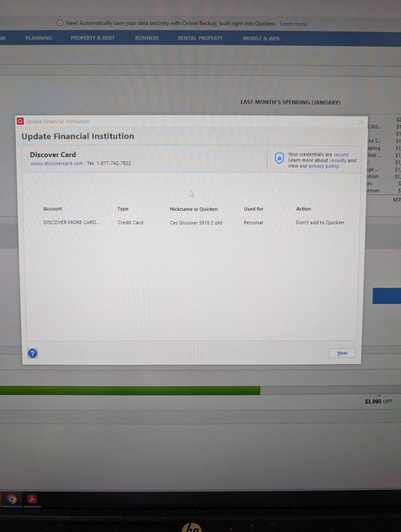
Task: Open the Property & Debt tab
Action: [x=92, y=38]
